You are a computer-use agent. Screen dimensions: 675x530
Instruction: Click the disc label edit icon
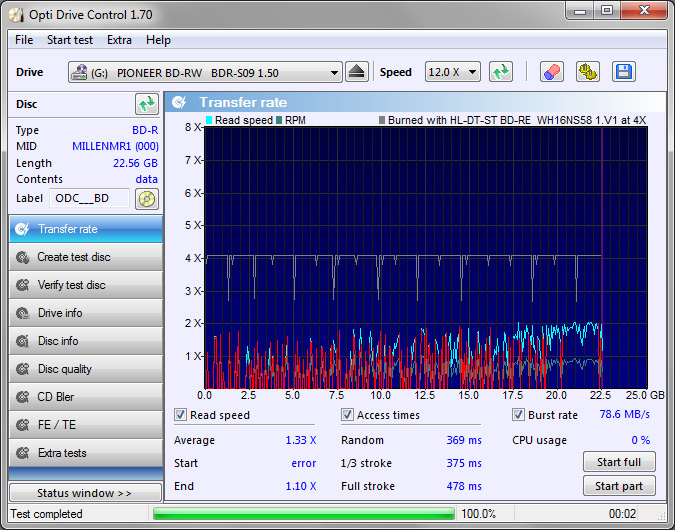(x=147, y=198)
